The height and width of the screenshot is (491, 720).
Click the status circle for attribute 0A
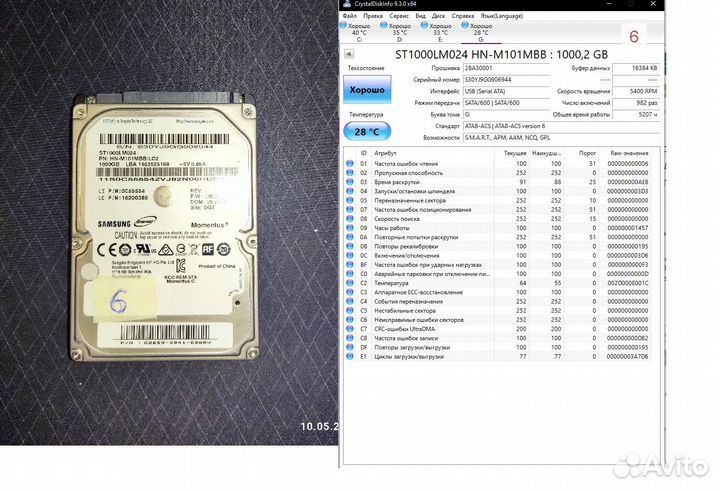pyautogui.click(x=350, y=237)
